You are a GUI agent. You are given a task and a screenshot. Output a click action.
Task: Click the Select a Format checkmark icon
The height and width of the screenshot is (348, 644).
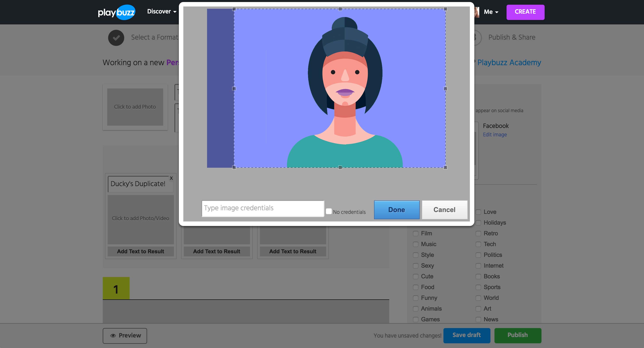coord(116,38)
